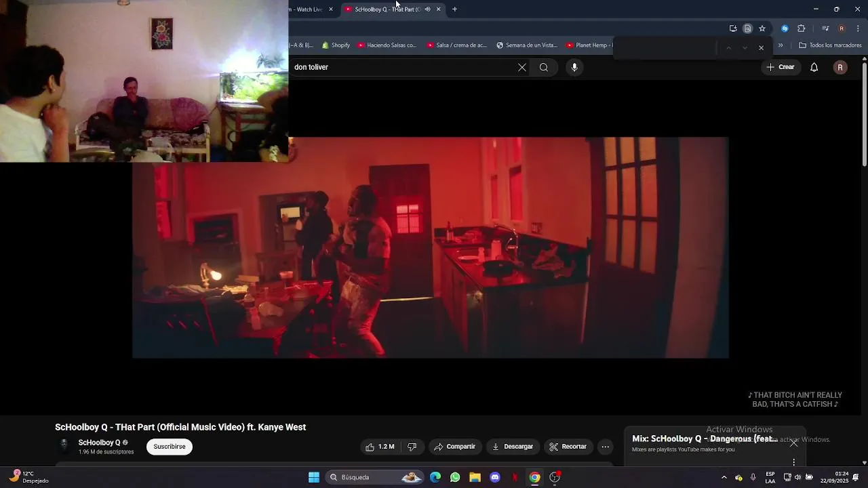Start voice search with the microphone

(x=574, y=67)
